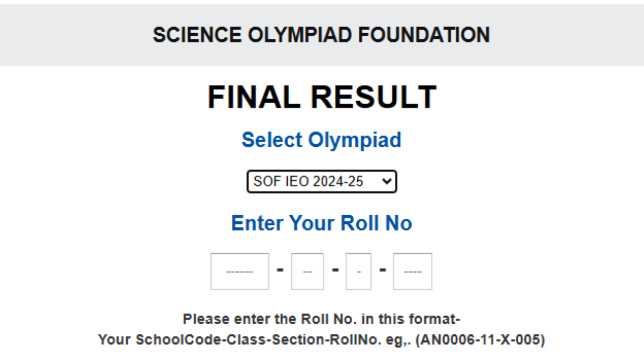This screenshot has width=644, height=362.
Task: Click the dash between section and roll number fields
Action: pyautogui.click(x=382, y=270)
